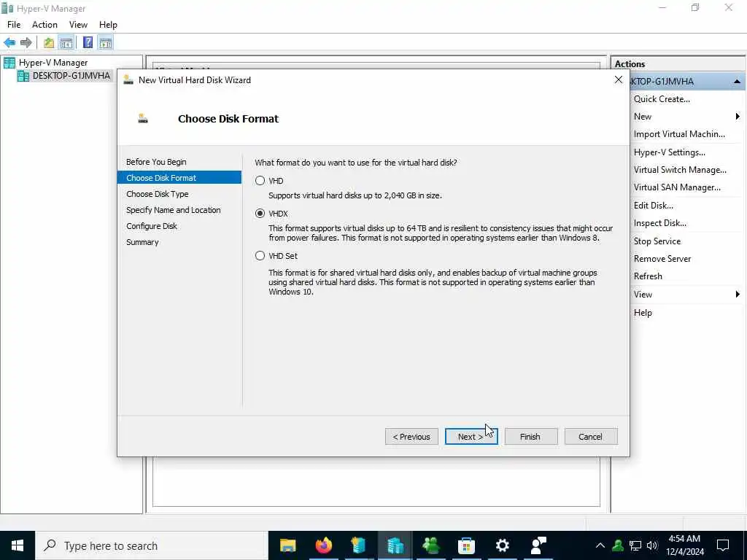Viewport: 747px width, 560px height.
Task: Click the Up one level folder icon
Action: (x=49, y=43)
